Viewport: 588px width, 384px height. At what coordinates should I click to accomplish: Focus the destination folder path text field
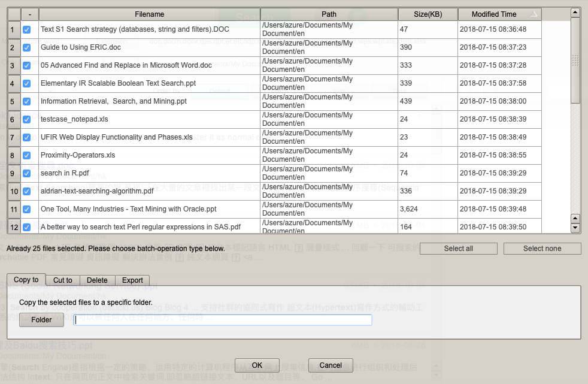coord(223,320)
